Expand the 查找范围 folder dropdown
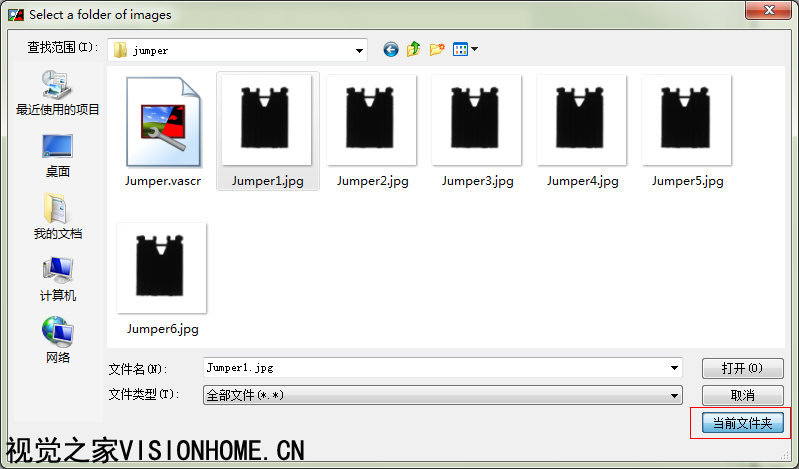 359,50
